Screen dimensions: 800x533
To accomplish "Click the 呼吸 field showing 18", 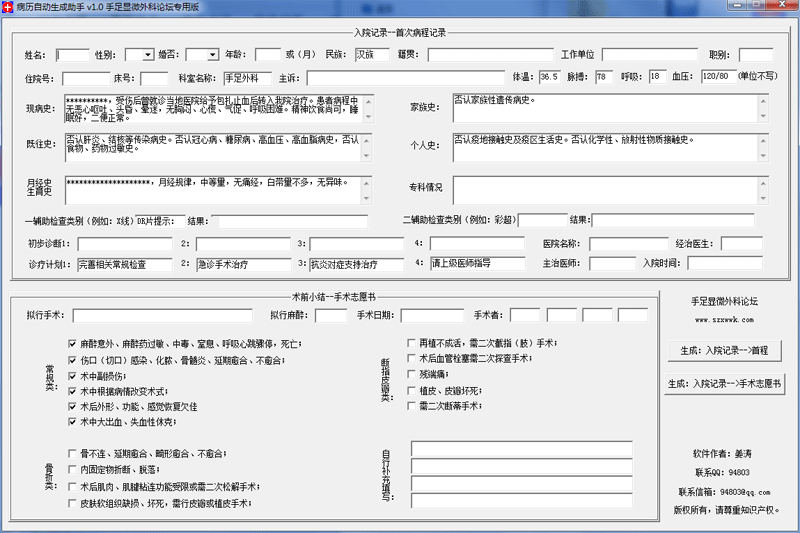I will click(x=657, y=77).
